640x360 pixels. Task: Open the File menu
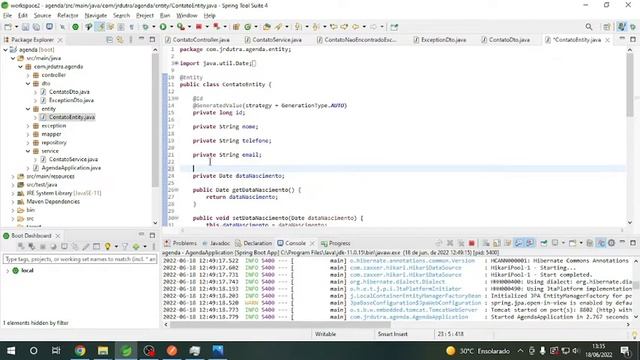7,16
